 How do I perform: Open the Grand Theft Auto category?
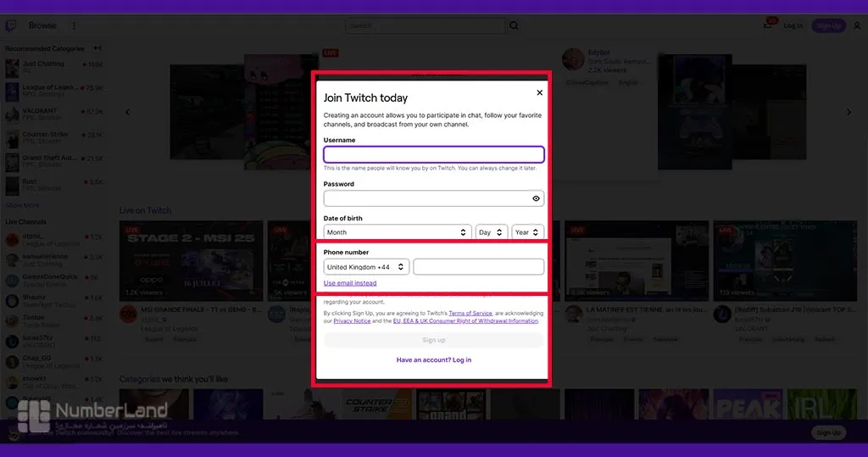coord(53,161)
